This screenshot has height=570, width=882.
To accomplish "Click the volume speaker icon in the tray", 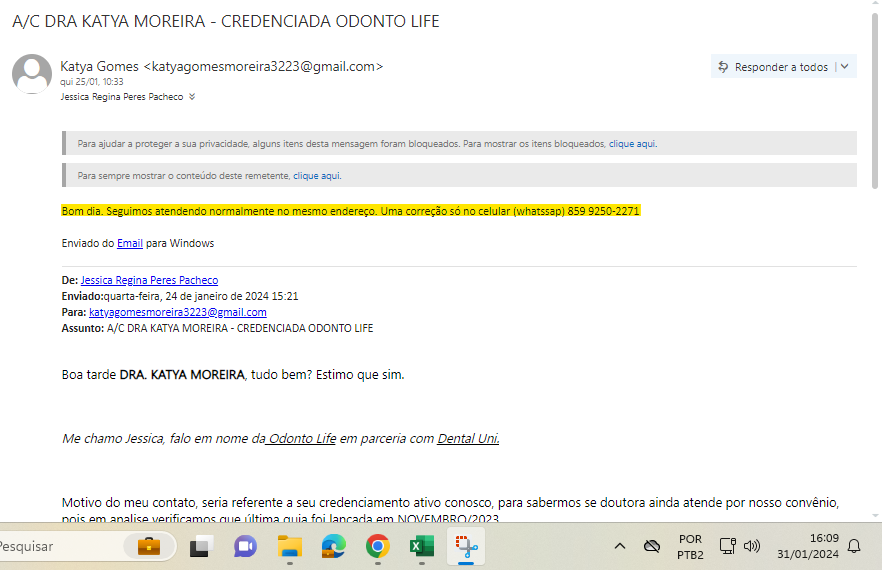I will (x=752, y=546).
